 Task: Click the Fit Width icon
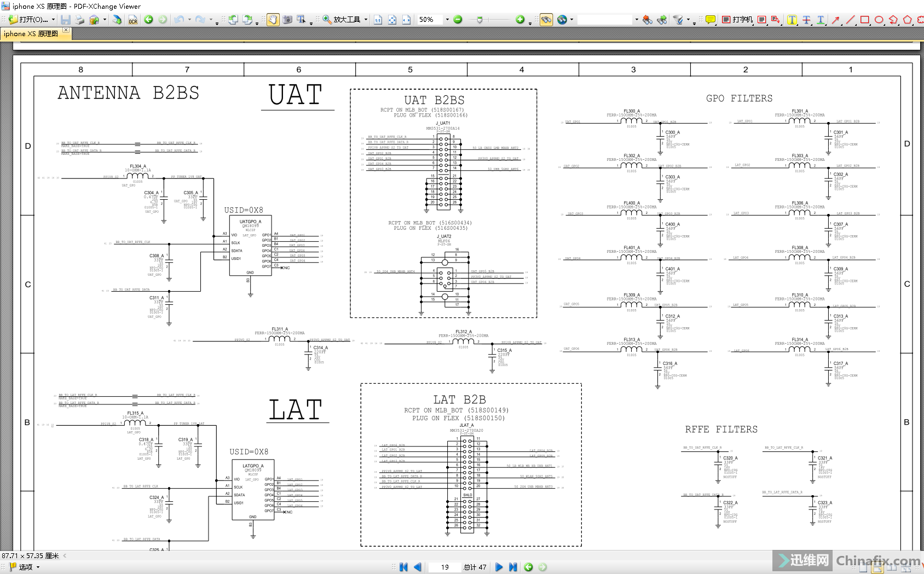pos(407,20)
